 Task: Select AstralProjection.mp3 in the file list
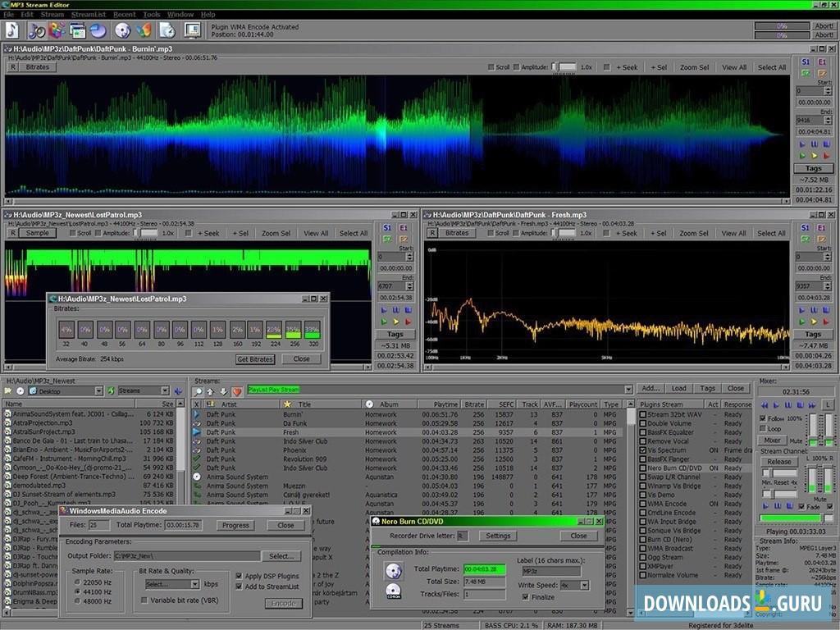point(44,422)
